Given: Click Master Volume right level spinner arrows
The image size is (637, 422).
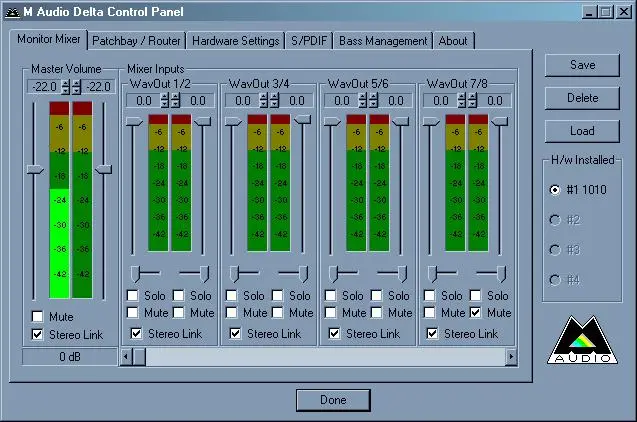Looking at the screenshot, I should point(76,87).
